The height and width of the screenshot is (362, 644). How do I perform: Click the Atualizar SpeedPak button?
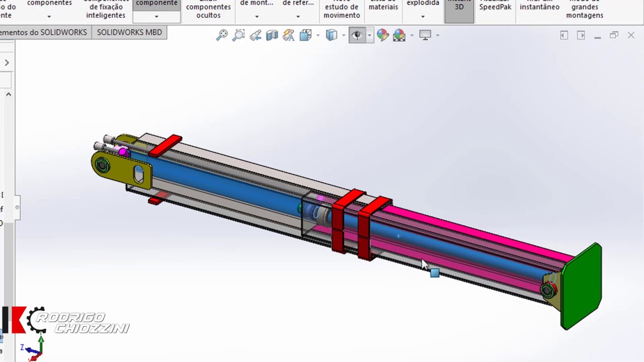(x=495, y=6)
